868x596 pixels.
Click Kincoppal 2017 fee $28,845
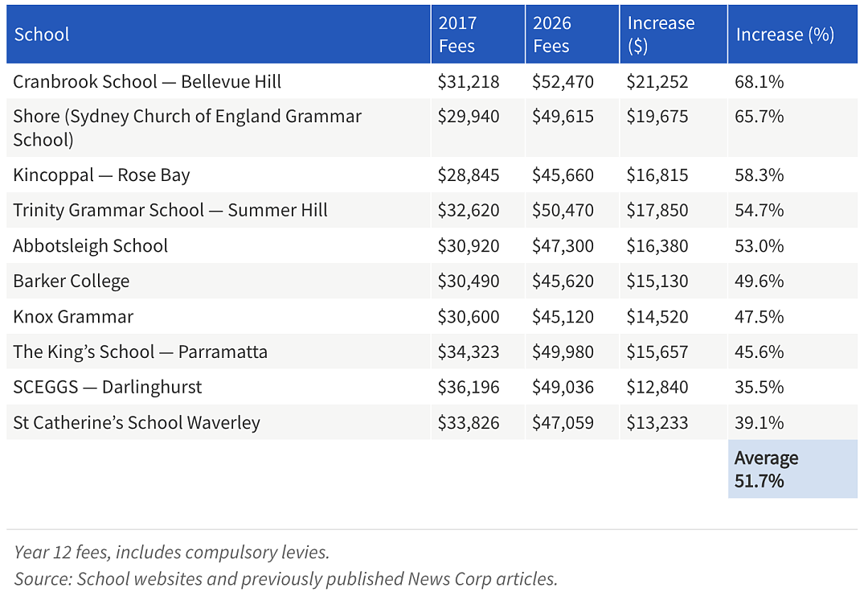point(469,175)
